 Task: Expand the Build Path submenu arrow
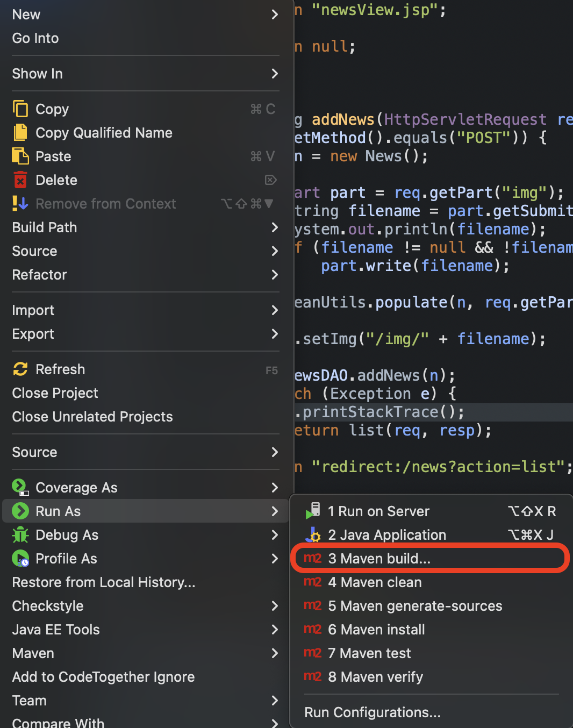coord(275,227)
